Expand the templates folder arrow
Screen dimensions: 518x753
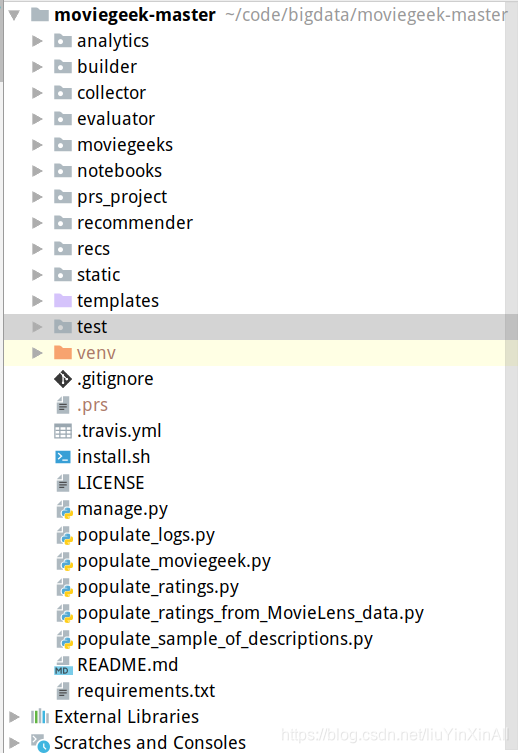click(x=37, y=301)
